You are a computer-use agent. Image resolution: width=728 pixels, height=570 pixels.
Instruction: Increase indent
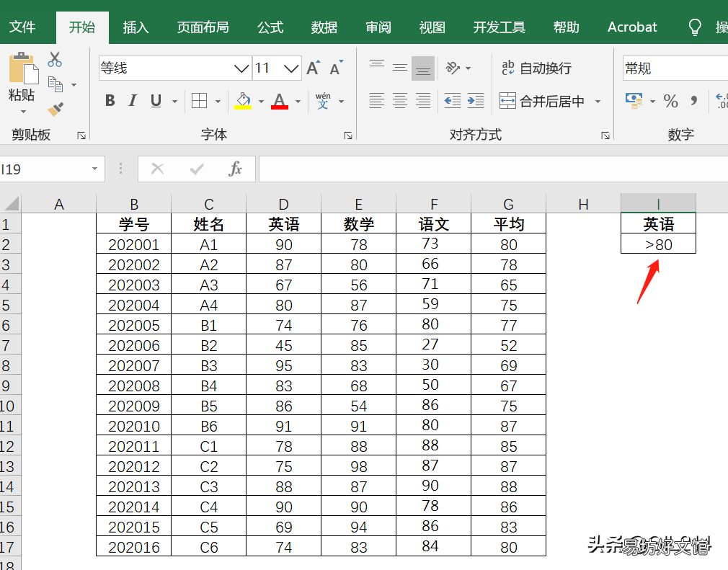pyautogui.click(x=476, y=100)
